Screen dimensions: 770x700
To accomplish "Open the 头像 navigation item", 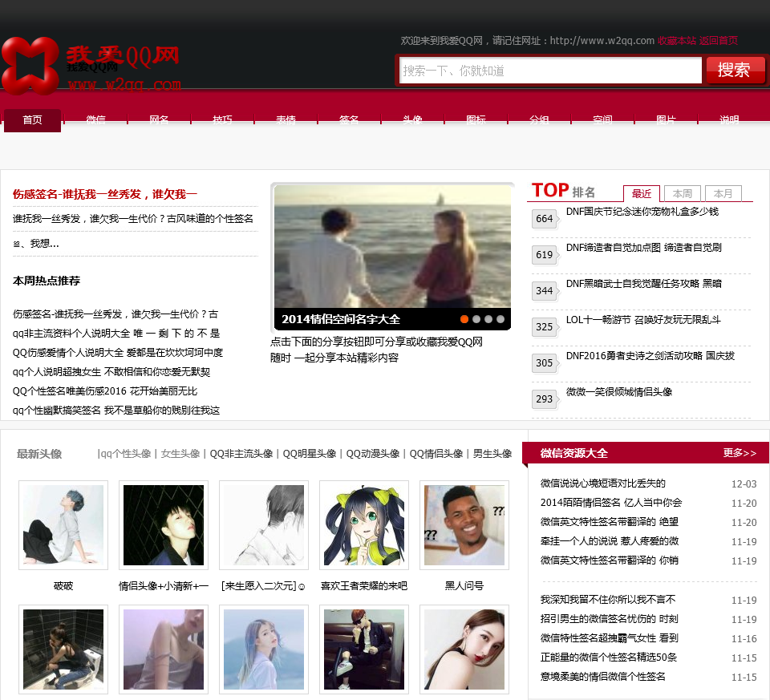I will (x=412, y=119).
